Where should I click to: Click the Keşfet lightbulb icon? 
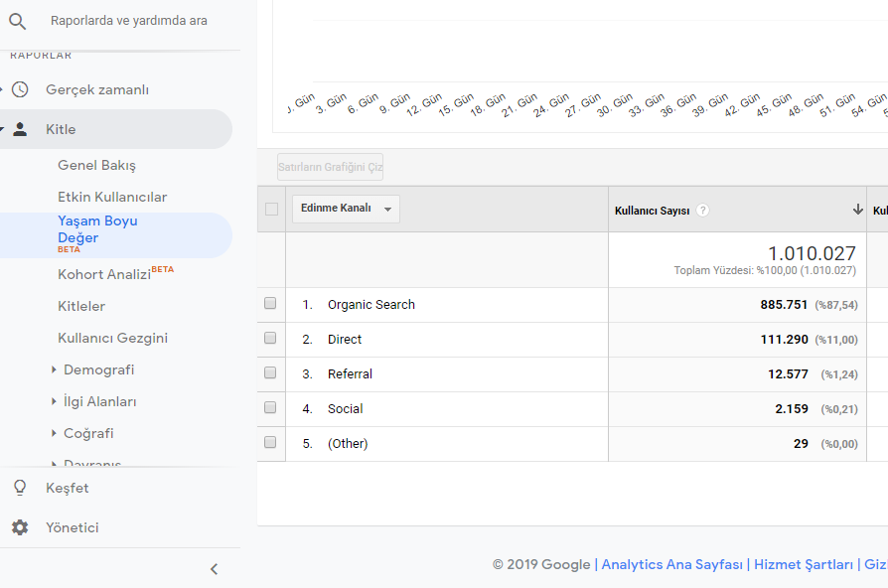pos(20,488)
